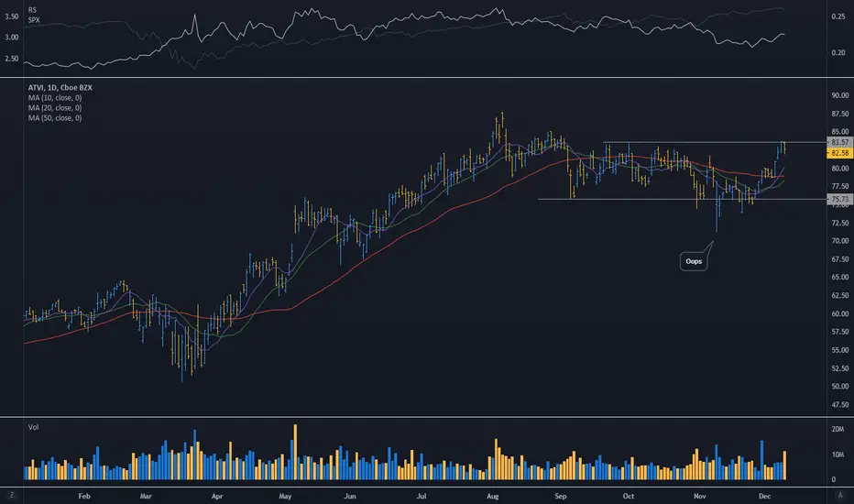Click the SPX comparison label in top pane
Image resolution: width=854 pixels, height=504 pixels.
pos(34,20)
